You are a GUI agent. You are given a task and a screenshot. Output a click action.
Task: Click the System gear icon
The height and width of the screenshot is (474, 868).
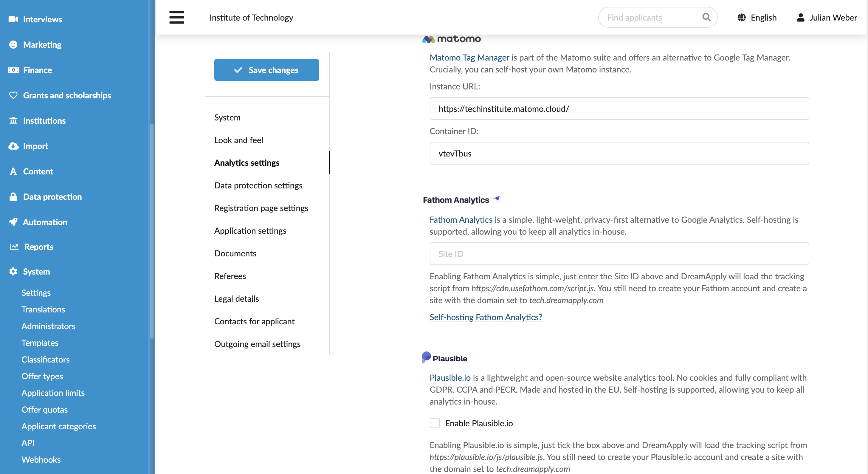[x=13, y=272]
